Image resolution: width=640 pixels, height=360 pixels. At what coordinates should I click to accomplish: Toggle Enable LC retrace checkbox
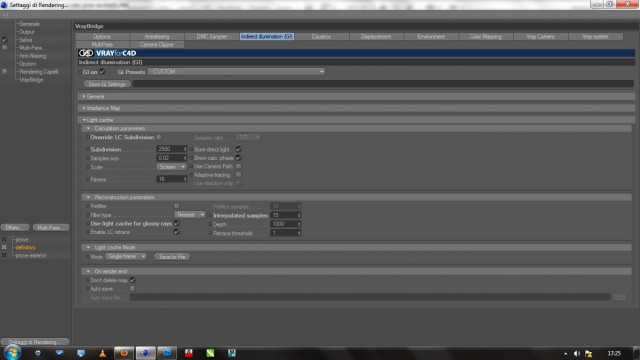click(177, 232)
